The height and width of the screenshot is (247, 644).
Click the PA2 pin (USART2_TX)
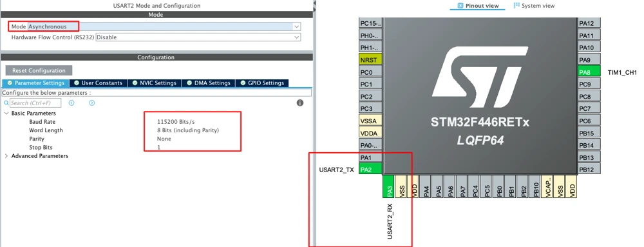[370, 169]
